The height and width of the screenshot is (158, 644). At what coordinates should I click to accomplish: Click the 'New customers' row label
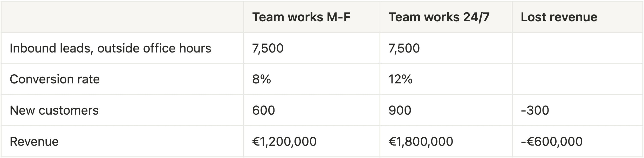[x=122, y=110]
